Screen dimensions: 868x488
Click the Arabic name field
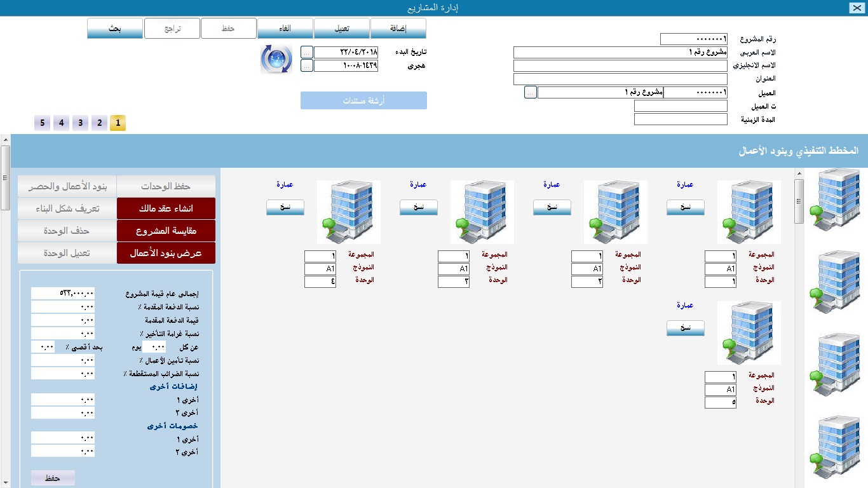tap(620, 52)
